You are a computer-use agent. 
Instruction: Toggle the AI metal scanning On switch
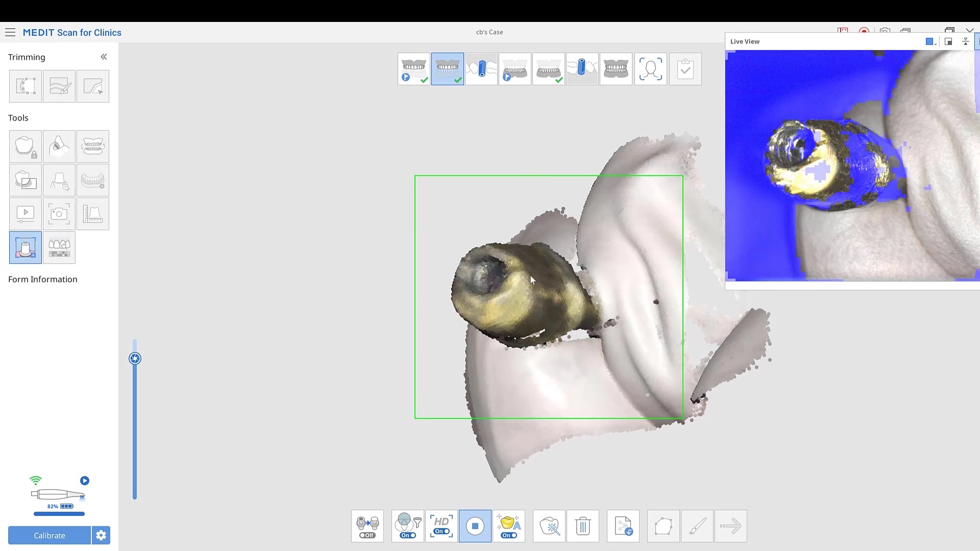[509, 526]
